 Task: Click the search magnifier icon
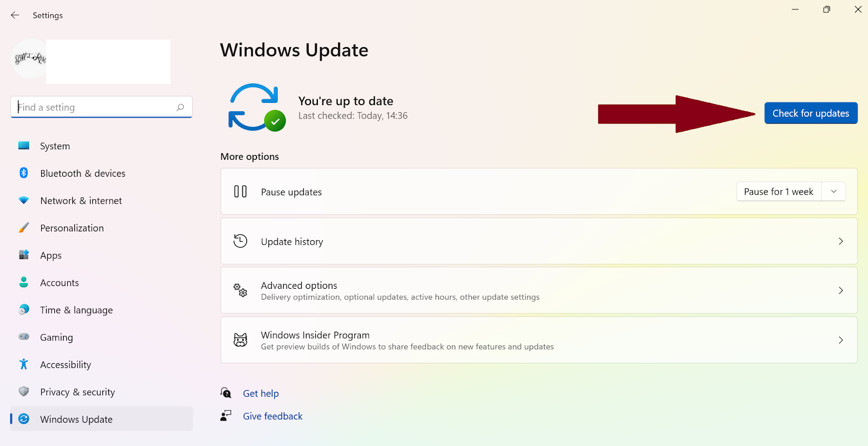(x=181, y=107)
